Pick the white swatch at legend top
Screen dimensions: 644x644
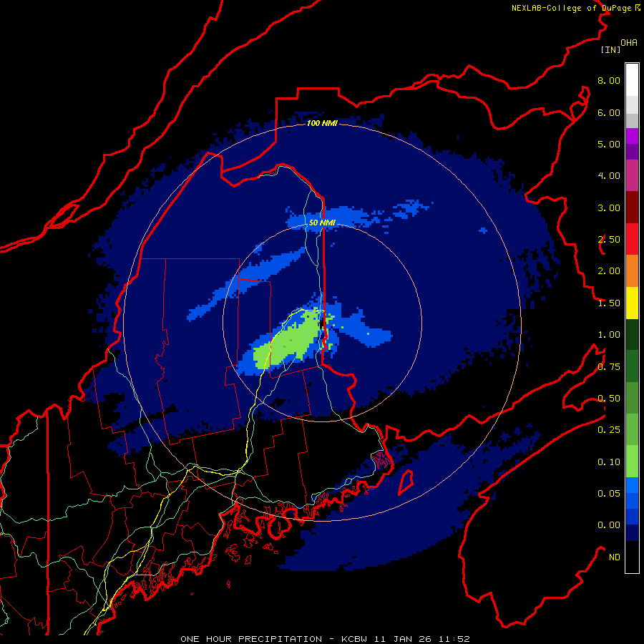pyautogui.click(x=632, y=79)
